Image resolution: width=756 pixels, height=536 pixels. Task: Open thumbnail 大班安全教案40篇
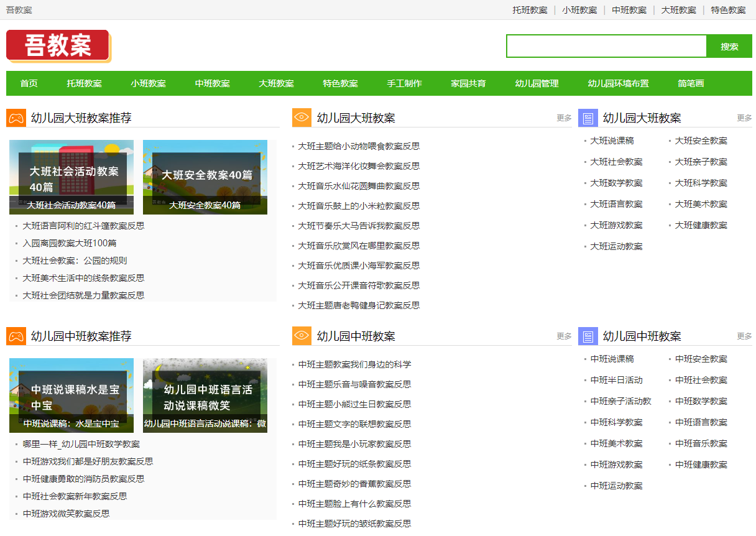click(x=205, y=177)
